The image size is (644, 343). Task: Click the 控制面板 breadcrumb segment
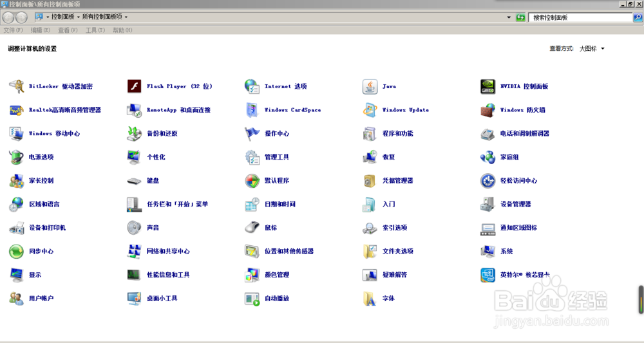point(63,17)
